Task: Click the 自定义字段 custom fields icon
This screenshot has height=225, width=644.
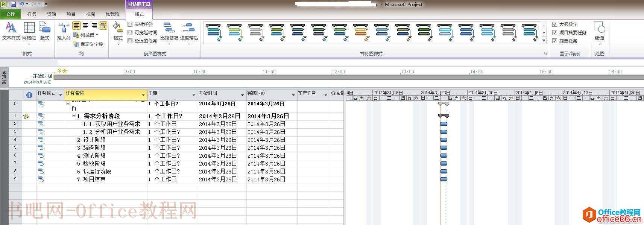Action: pos(76,44)
